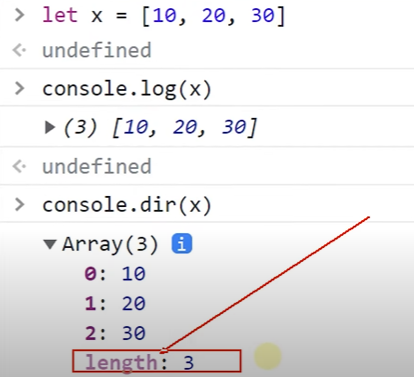
Task: Click the input prompt chevron before 'let x'
Action: [x=20, y=15]
